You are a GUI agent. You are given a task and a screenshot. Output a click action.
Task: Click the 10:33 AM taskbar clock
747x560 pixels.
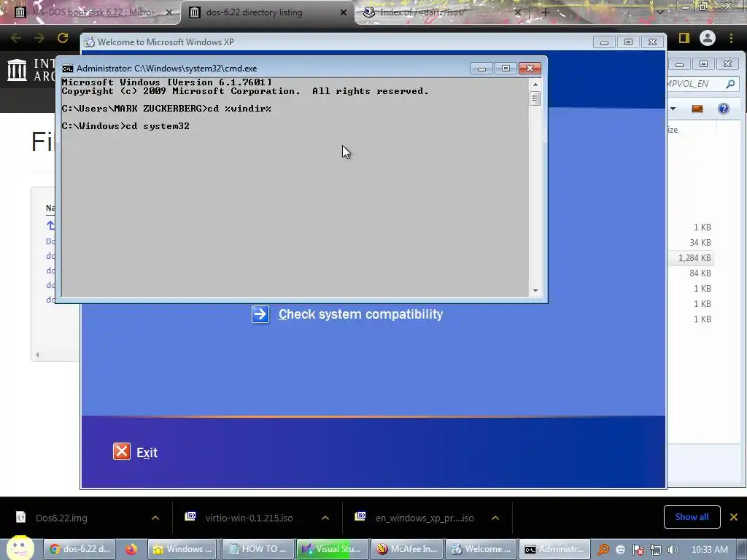click(x=709, y=550)
